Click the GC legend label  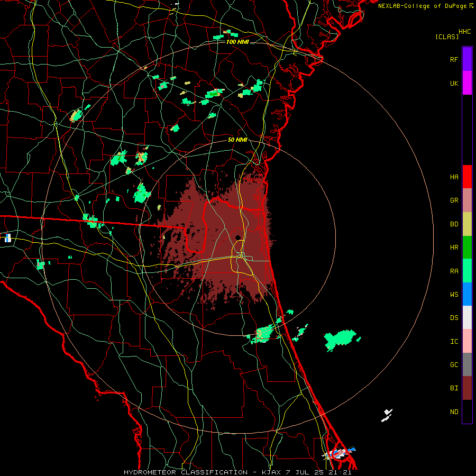[x=454, y=365]
